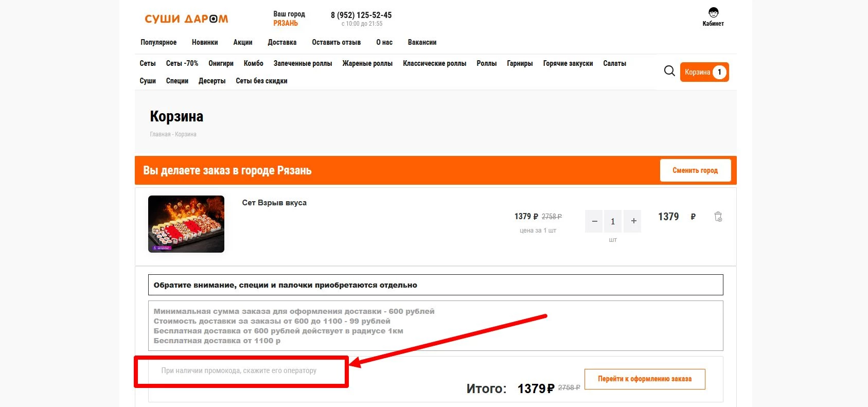Click the Оставить отзыв link
Viewport: 868px width, 407px height.
[x=336, y=42]
